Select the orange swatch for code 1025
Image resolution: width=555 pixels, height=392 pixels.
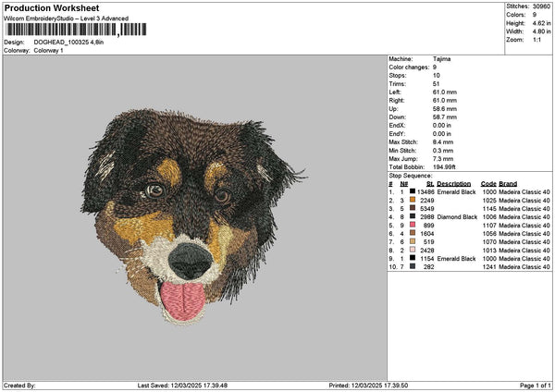tap(412, 200)
